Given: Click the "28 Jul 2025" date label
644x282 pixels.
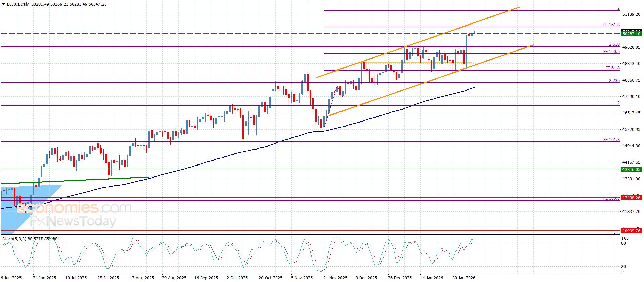Looking at the screenshot, I should click(108, 278).
